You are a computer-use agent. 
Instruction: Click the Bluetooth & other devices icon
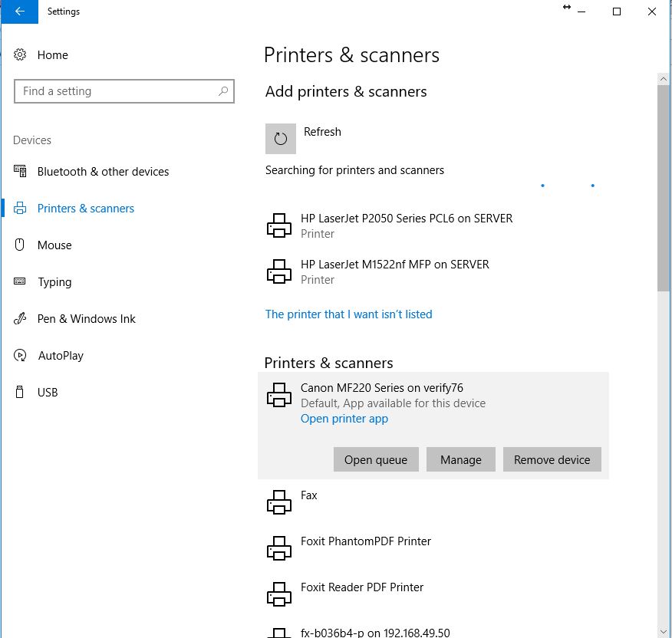[20, 172]
